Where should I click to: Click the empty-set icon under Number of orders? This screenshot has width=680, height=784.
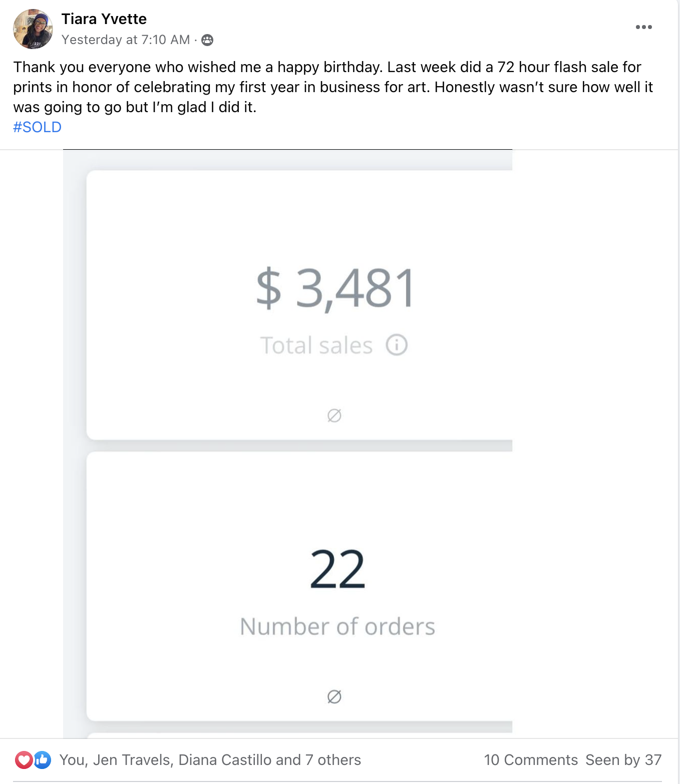[x=334, y=696]
